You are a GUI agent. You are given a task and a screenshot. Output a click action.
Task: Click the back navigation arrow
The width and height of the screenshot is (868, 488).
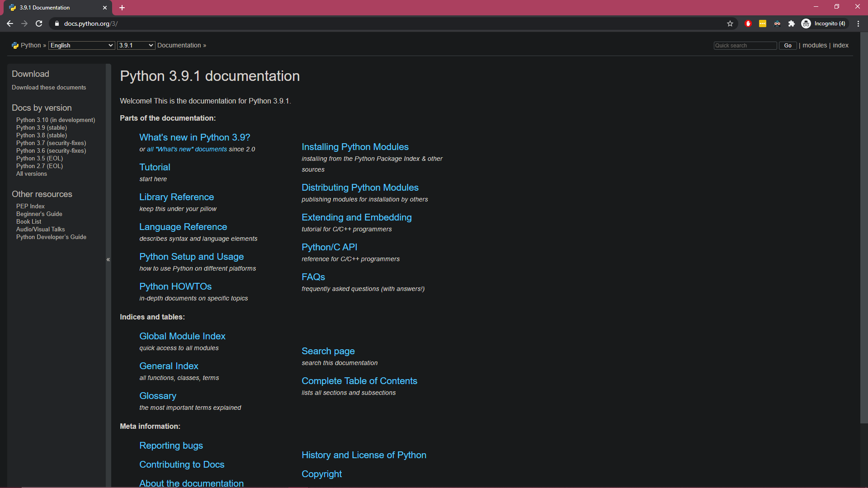[9, 23]
